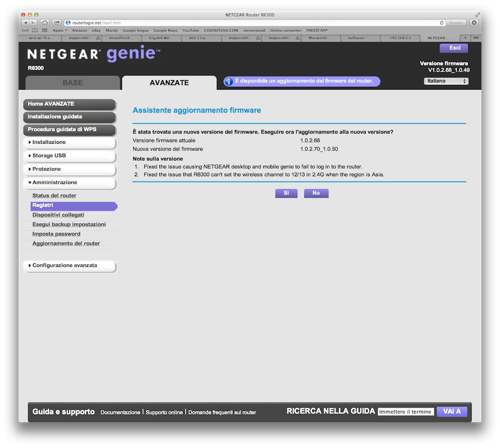Open Domande frequenti sul router link
Screen dimensions: 500x448
pyautogui.click(x=222, y=412)
